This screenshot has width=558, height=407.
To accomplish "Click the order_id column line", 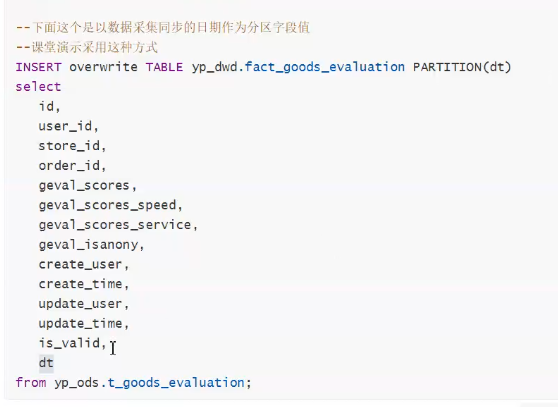I will tap(72, 166).
